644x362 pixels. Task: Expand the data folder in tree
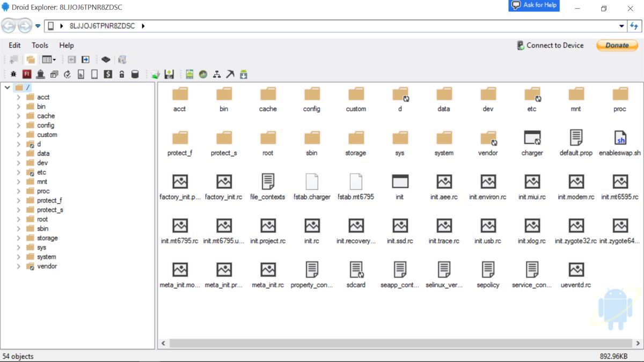pos(19,153)
